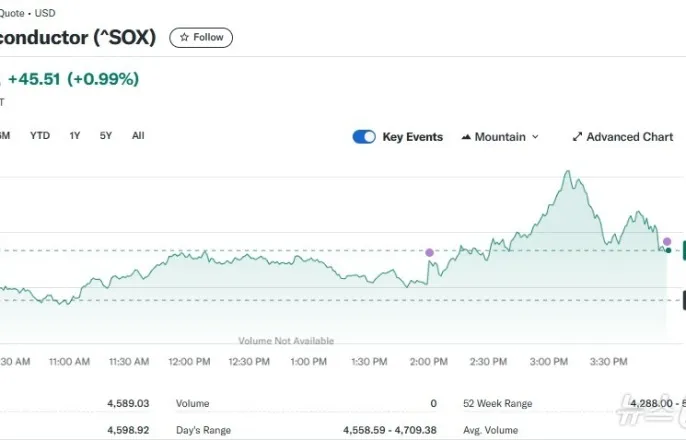Switch to the 1Y time range
Image resolution: width=686 pixels, height=440 pixels.
(75, 136)
